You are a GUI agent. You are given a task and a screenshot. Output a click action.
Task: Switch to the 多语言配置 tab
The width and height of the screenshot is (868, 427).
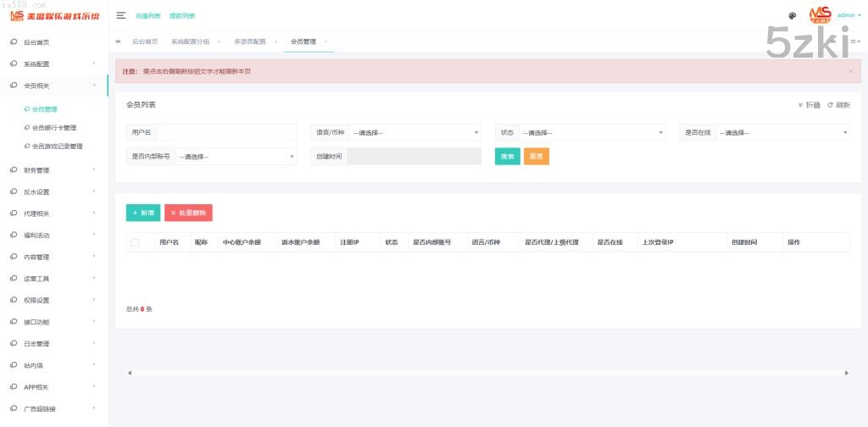(249, 41)
